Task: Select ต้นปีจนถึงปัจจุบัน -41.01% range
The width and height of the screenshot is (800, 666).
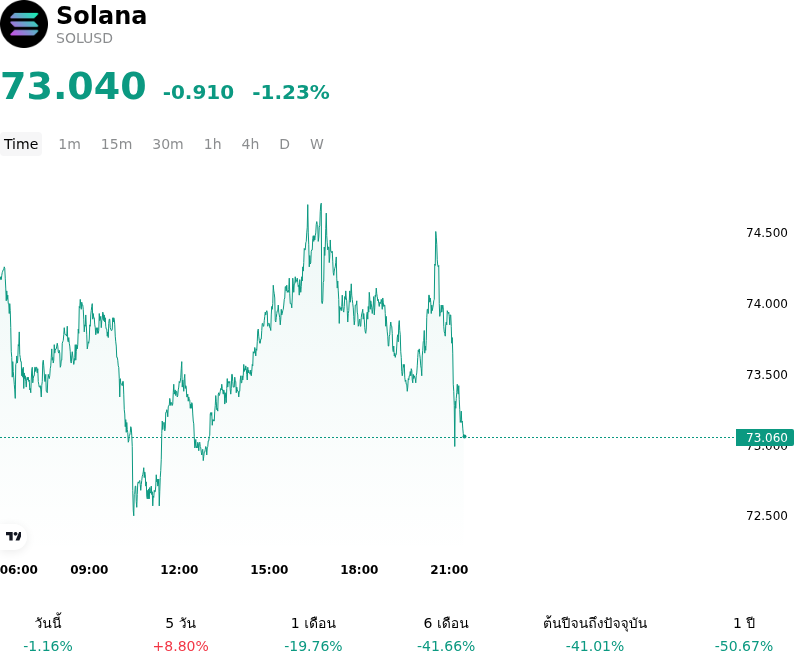Action: point(595,634)
